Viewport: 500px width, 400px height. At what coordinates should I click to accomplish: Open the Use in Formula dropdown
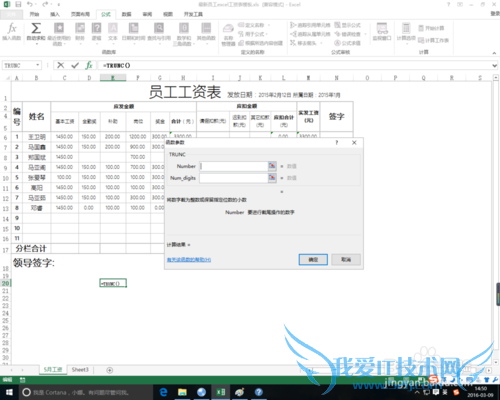click(x=267, y=34)
